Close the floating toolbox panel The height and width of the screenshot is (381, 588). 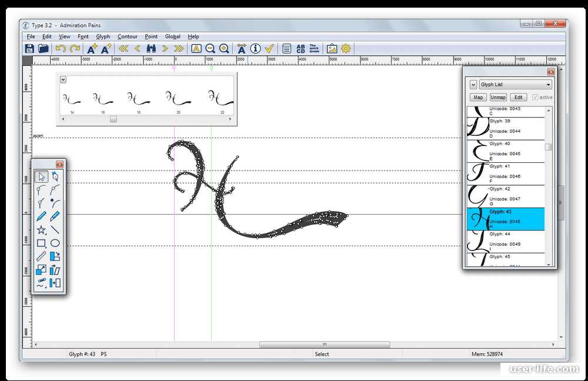click(59, 164)
